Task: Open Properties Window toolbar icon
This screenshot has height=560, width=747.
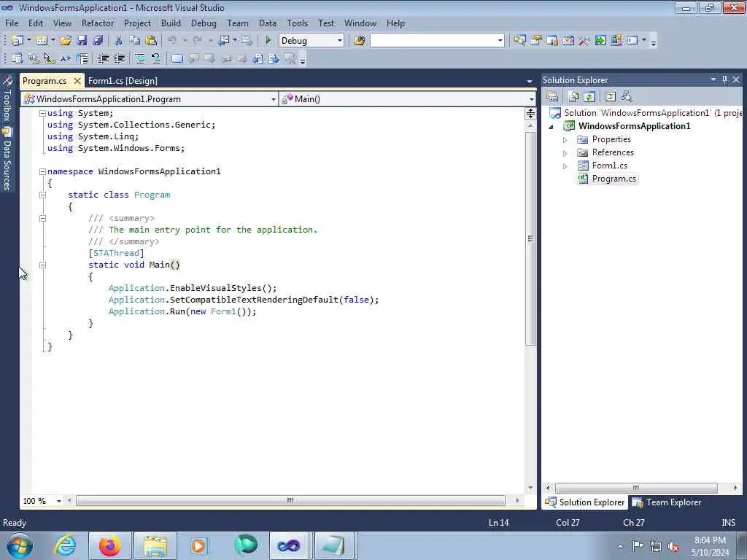Action: pyautogui.click(x=536, y=41)
